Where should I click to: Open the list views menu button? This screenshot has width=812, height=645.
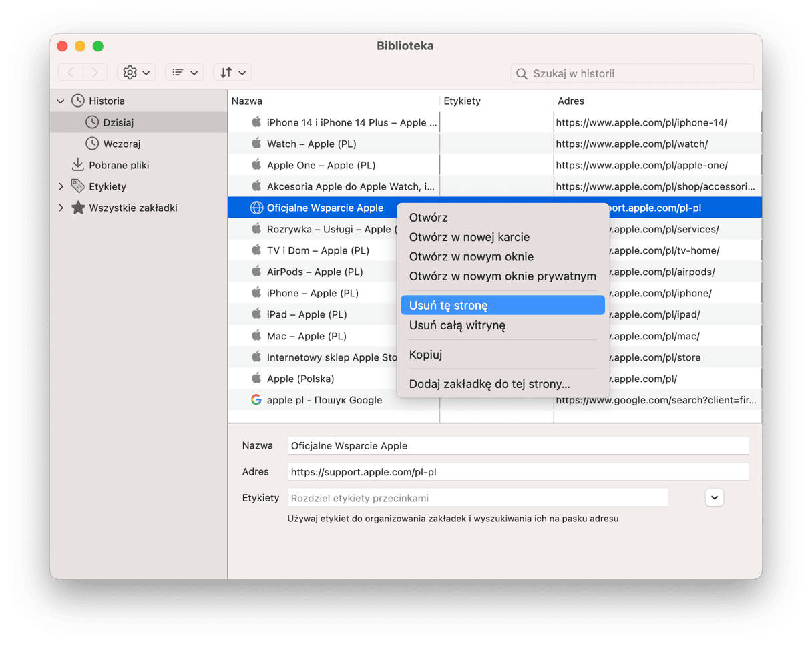[x=184, y=72]
